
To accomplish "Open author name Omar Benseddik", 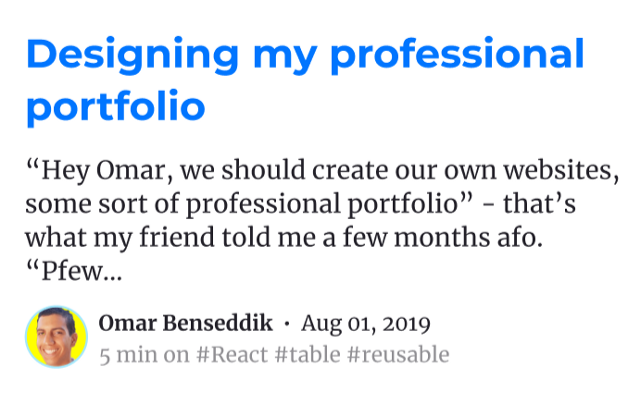I will pos(186,323).
